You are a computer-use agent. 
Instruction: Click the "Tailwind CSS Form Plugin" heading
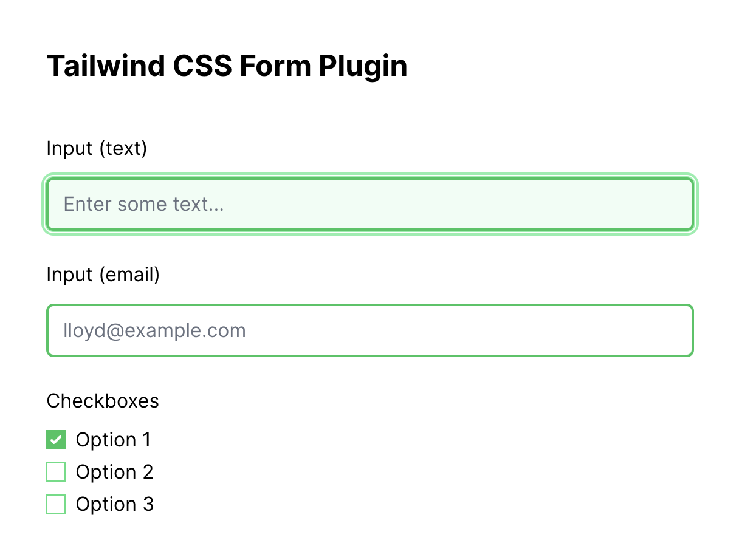pyautogui.click(x=227, y=66)
